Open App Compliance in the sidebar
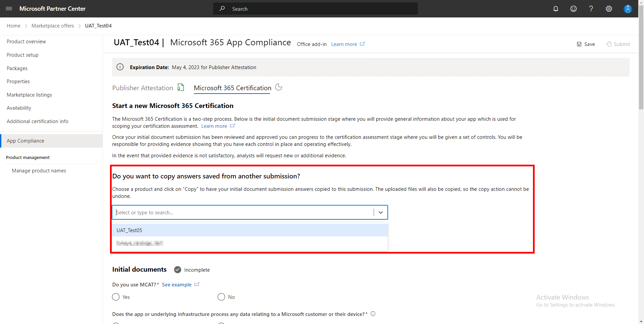 51,141
